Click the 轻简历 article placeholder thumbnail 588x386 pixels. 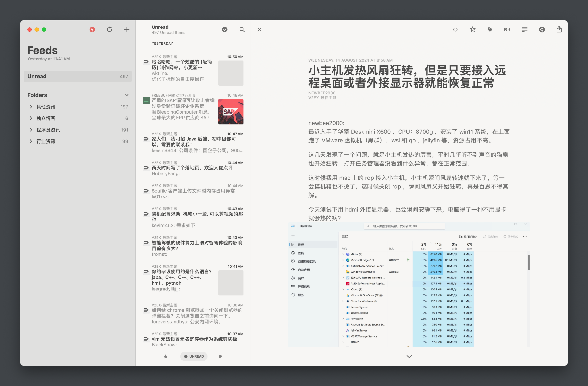(x=231, y=73)
